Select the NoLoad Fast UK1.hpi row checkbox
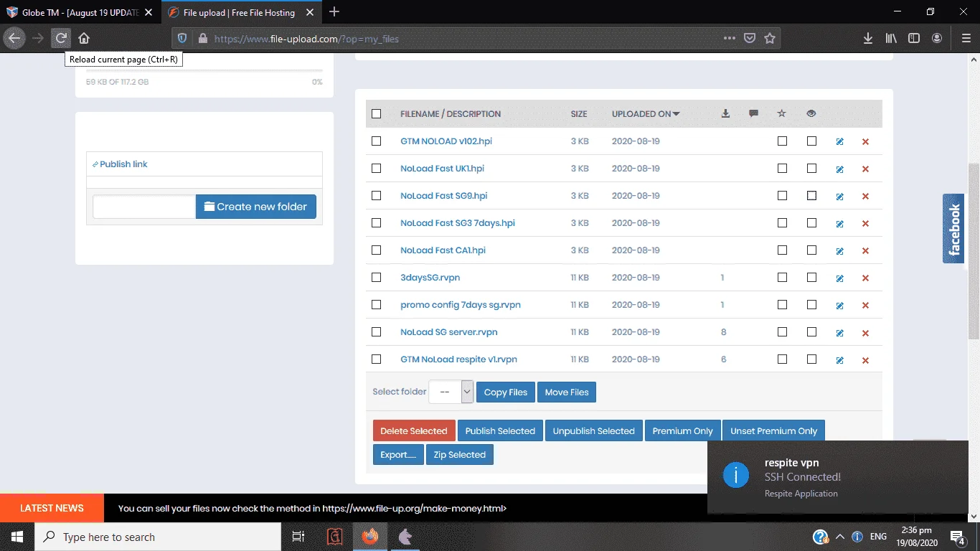 [376, 169]
